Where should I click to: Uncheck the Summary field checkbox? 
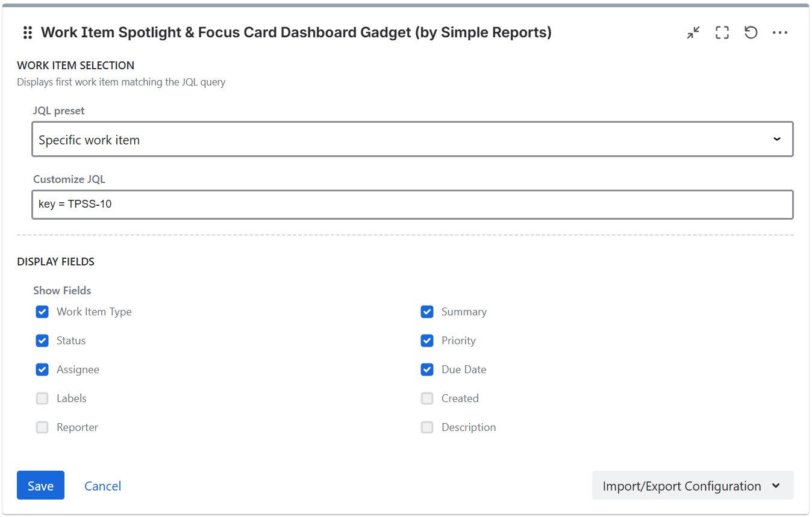coord(427,312)
